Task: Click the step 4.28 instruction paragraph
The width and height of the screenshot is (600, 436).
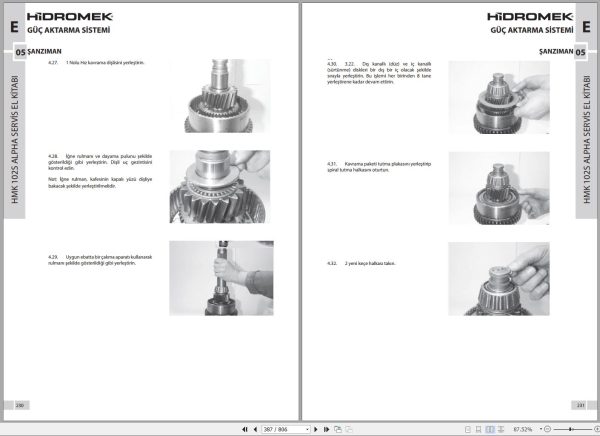Action: pyautogui.click(x=100, y=162)
